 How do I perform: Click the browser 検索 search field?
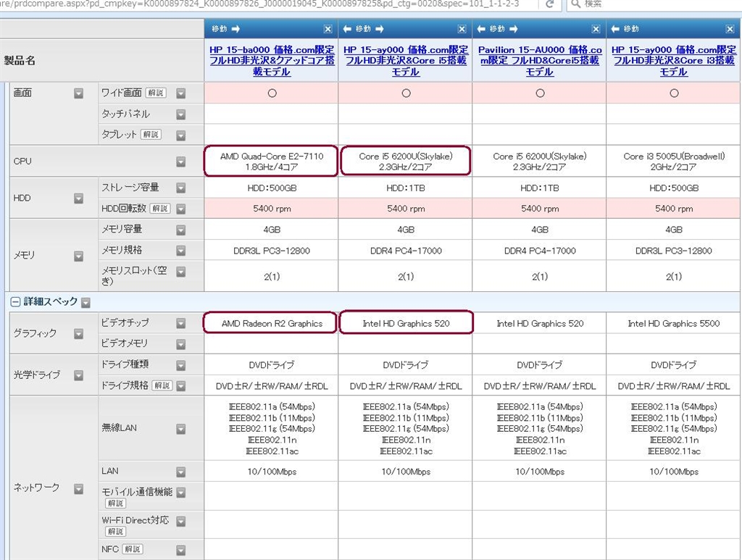(655, 4)
